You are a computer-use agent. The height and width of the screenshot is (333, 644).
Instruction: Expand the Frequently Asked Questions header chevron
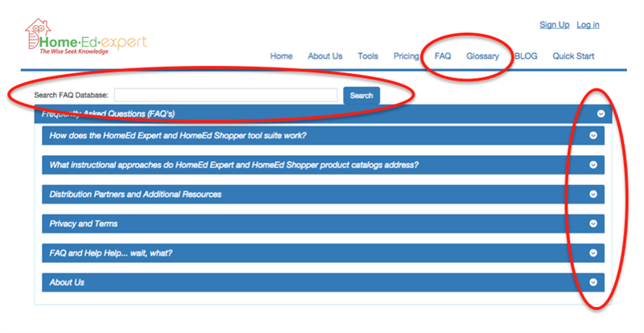[x=601, y=113]
